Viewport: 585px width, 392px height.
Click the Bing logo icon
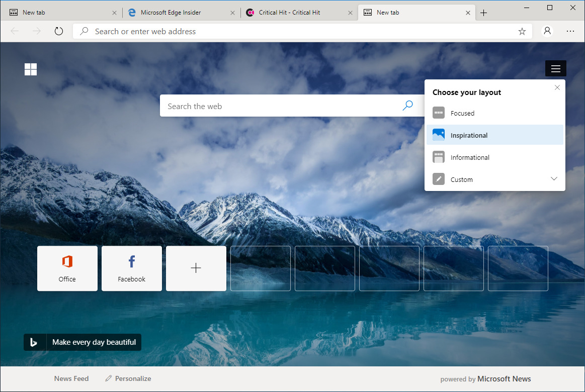point(34,342)
